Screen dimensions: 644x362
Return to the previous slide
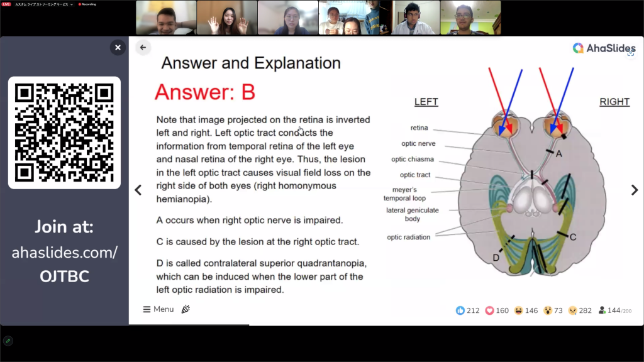point(138,190)
